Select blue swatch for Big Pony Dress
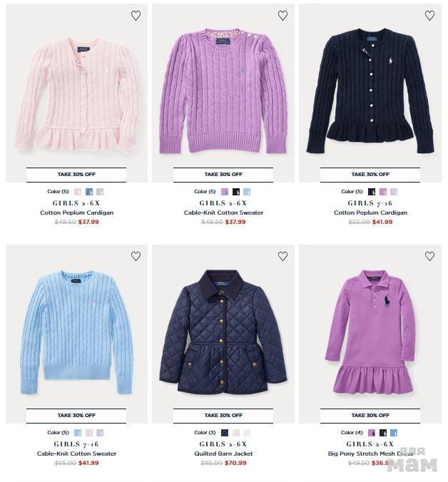Image resolution: width=448 pixels, height=482 pixels. (394, 433)
